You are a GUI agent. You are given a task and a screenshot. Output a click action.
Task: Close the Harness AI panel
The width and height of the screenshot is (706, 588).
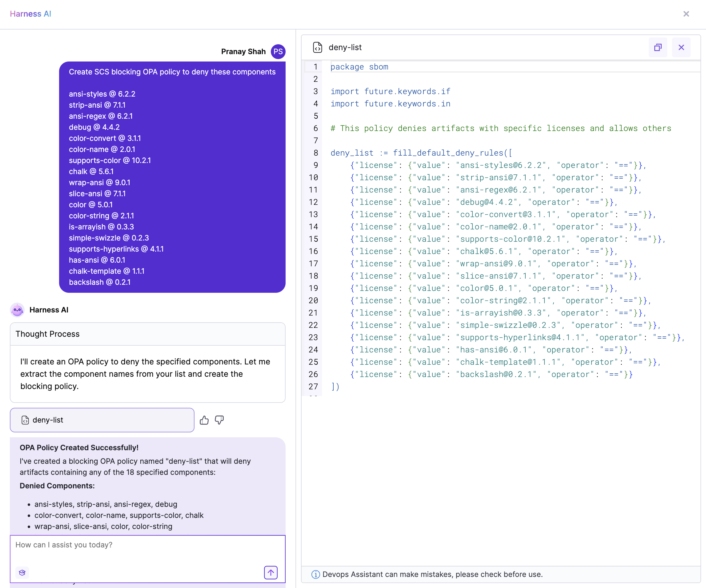coord(686,14)
